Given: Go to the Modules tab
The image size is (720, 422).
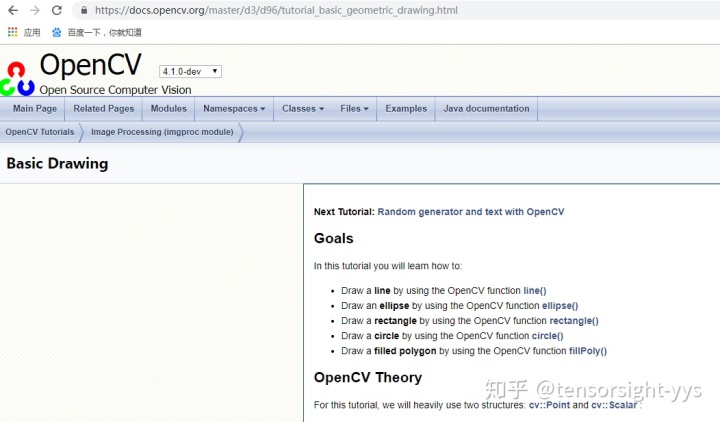Looking at the screenshot, I should [x=169, y=109].
